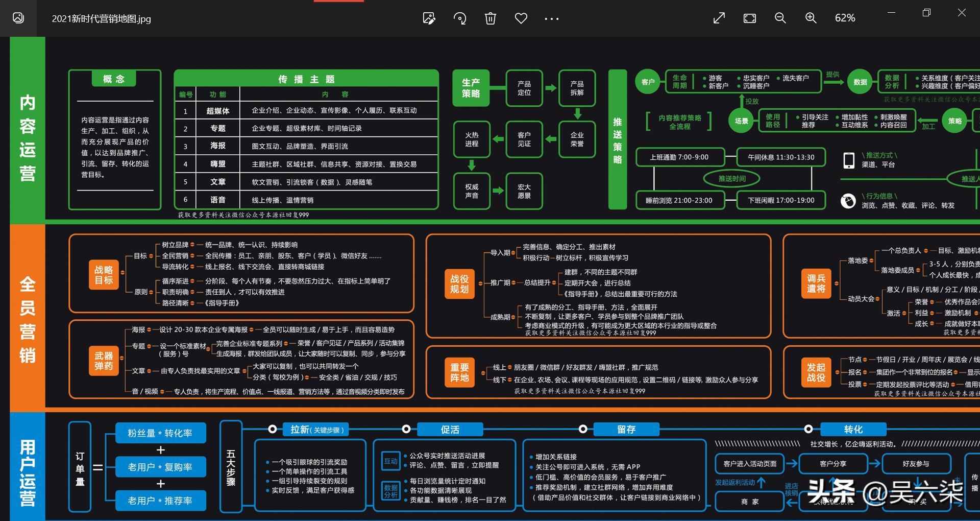Click the 62% zoom level value
This screenshot has width=980, height=521.
[x=845, y=18]
